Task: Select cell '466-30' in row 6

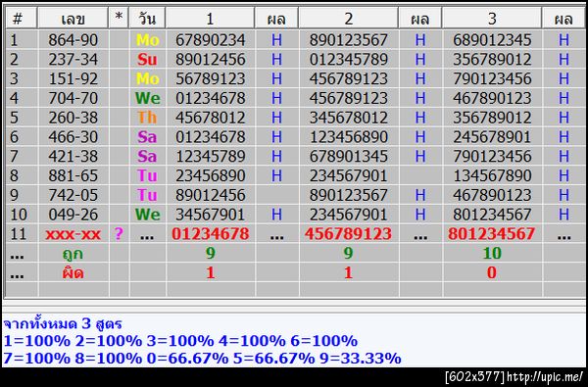Action: (73, 137)
